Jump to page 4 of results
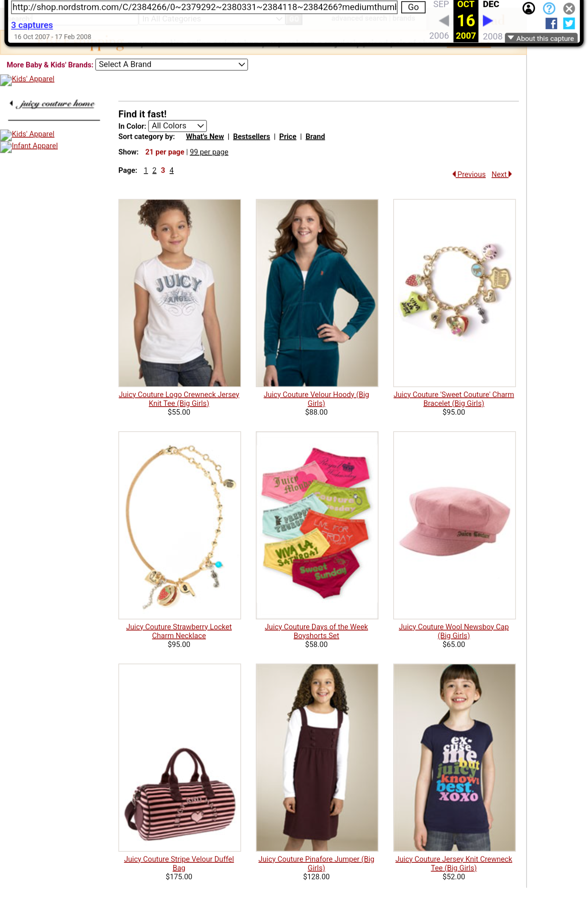Image resolution: width=588 pixels, height=897 pixels. tap(171, 170)
